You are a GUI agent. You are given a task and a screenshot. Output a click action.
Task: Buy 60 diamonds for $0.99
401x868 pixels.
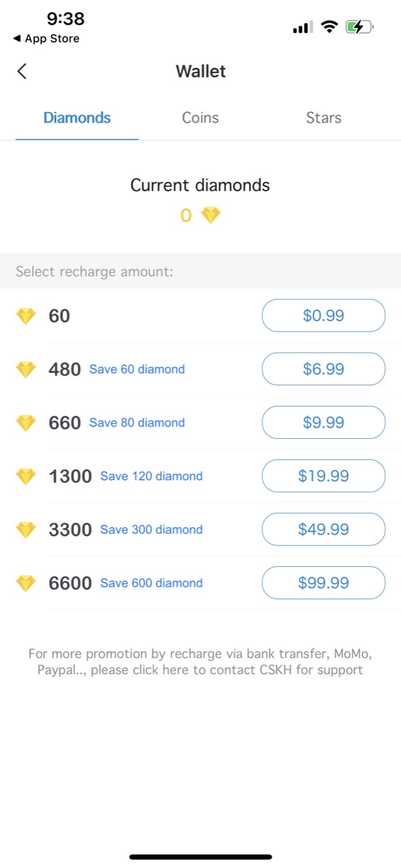pyautogui.click(x=324, y=315)
